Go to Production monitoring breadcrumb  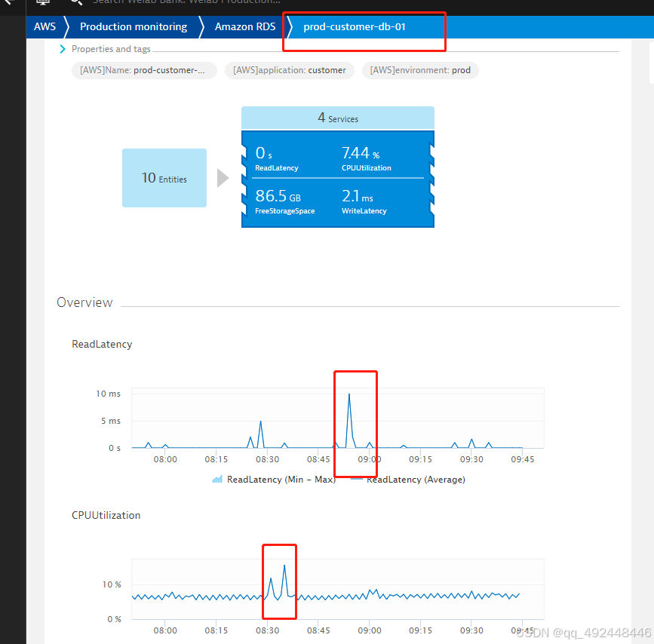(134, 26)
